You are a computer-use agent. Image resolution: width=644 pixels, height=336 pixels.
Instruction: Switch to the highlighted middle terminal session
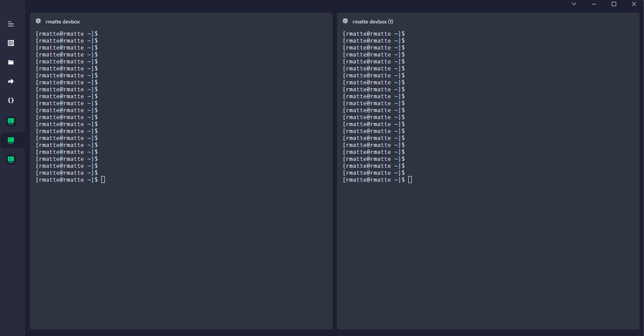pos(10,140)
